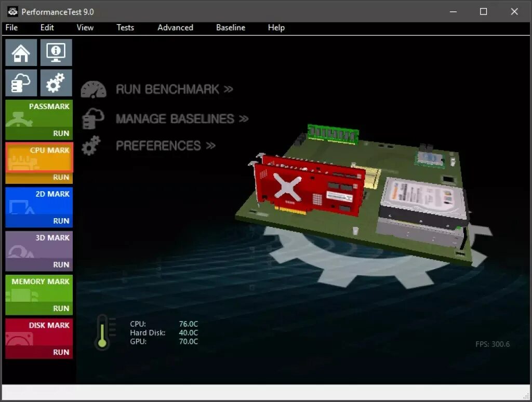This screenshot has width=532, height=402.
Task: Click the red video card on motherboard
Action: [x=308, y=186]
